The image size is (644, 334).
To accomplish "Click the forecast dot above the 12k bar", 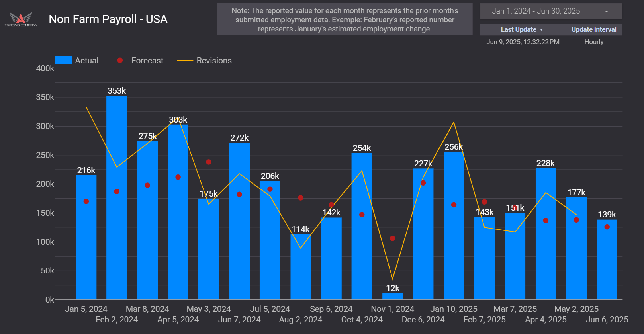I will tap(392, 238).
